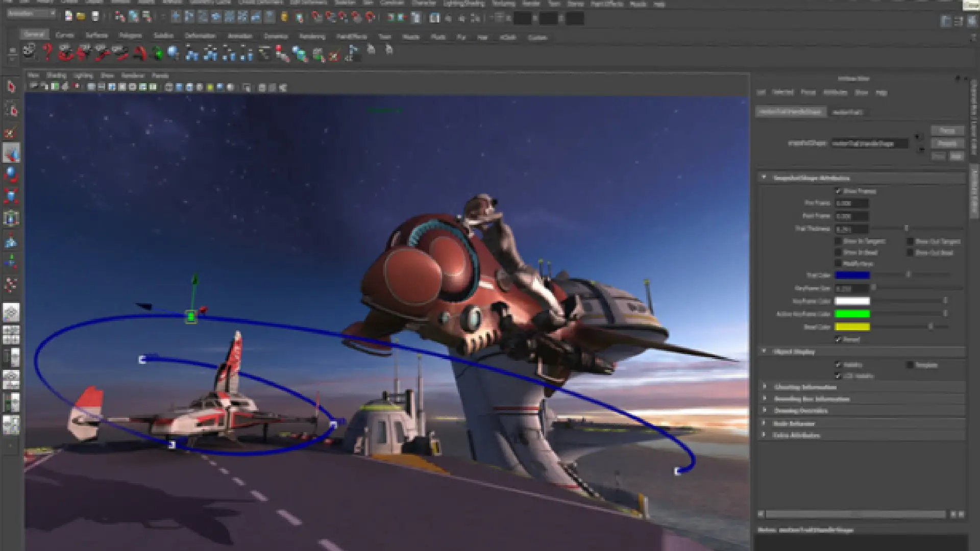Click the film camera shelf icon
980x551 pixels.
tap(30, 52)
